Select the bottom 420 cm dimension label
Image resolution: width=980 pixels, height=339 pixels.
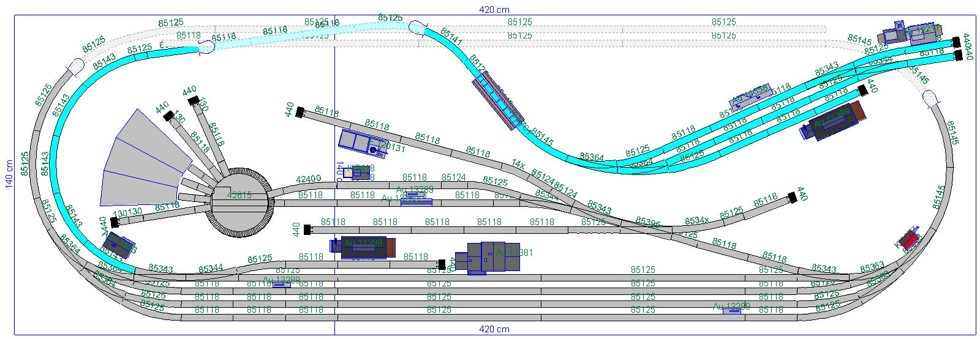point(494,329)
